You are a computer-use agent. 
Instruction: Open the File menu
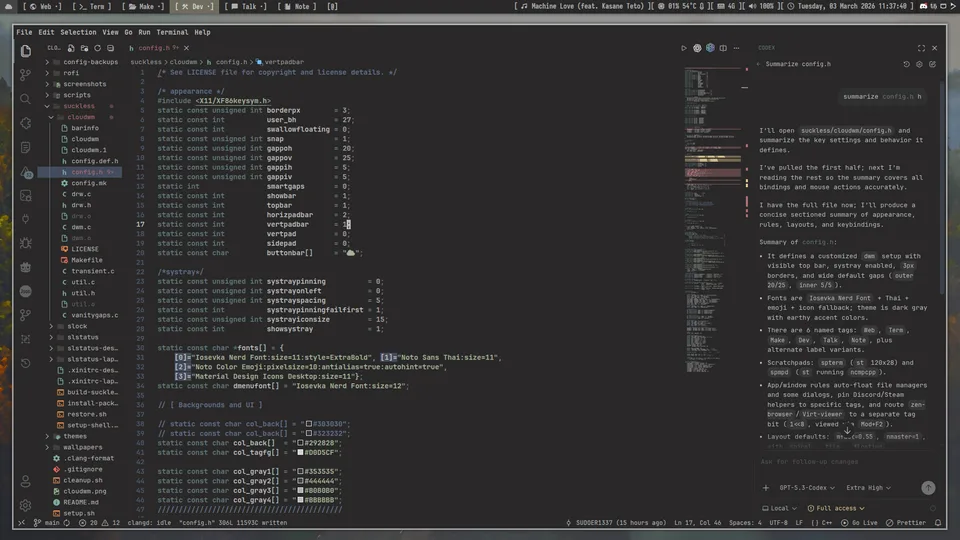24,32
